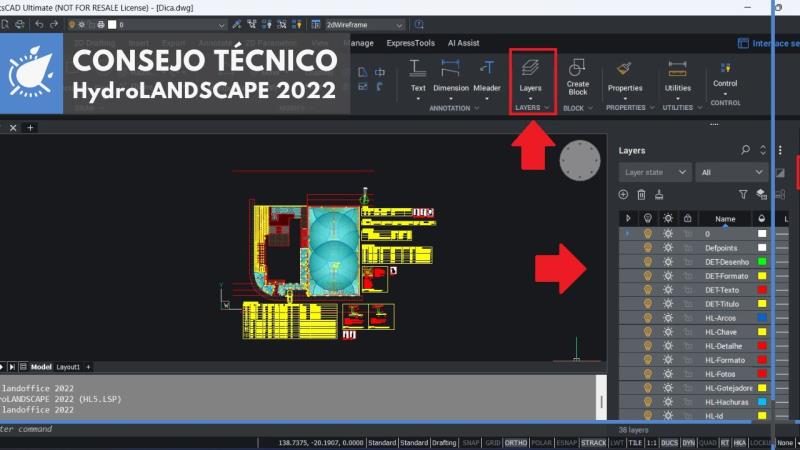This screenshot has height=450, width=800.
Task: Switch to the Model tab
Action: tap(41, 367)
